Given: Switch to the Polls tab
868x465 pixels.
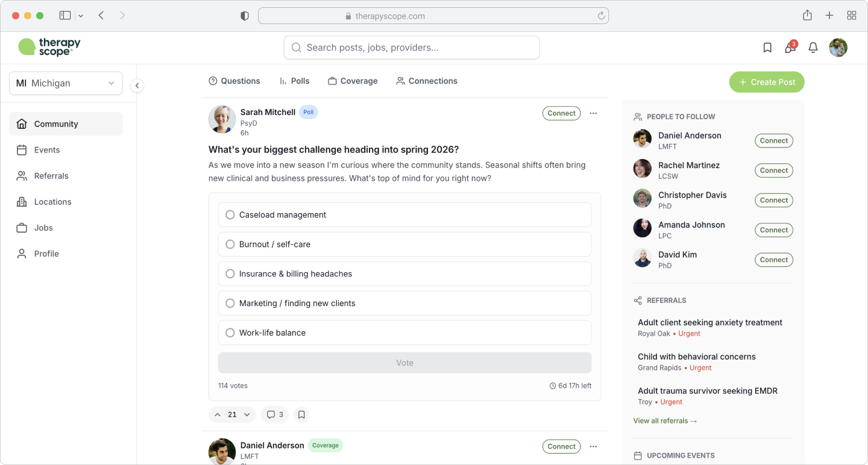Looking at the screenshot, I should tap(294, 81).
